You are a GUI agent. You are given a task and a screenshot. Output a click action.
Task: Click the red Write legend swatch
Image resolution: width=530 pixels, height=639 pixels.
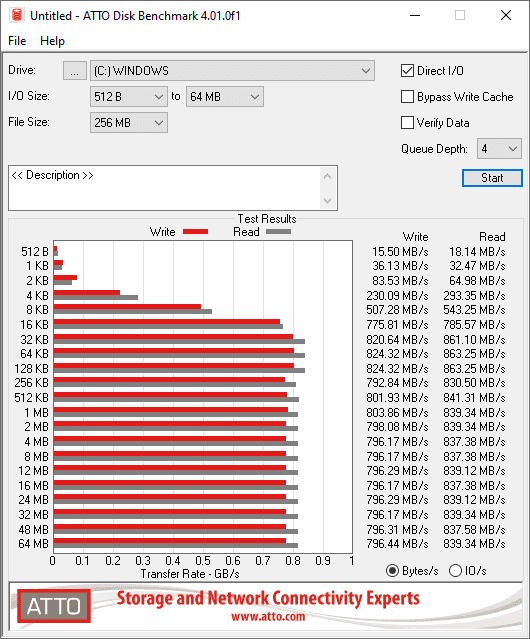tap(196, 231)
